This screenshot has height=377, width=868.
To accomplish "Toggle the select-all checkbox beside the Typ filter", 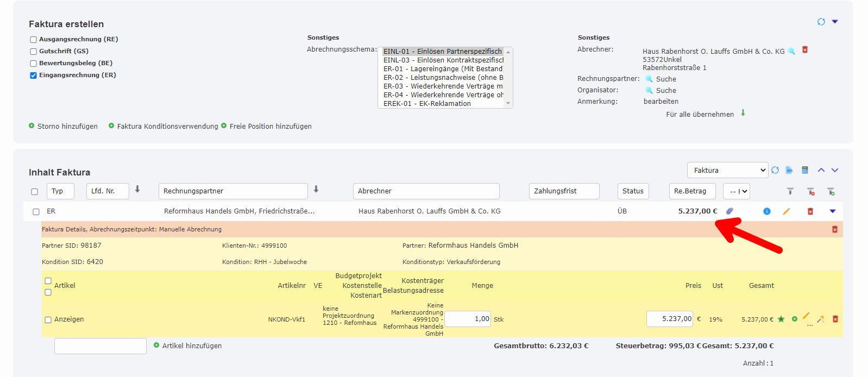I will [34, 192].
